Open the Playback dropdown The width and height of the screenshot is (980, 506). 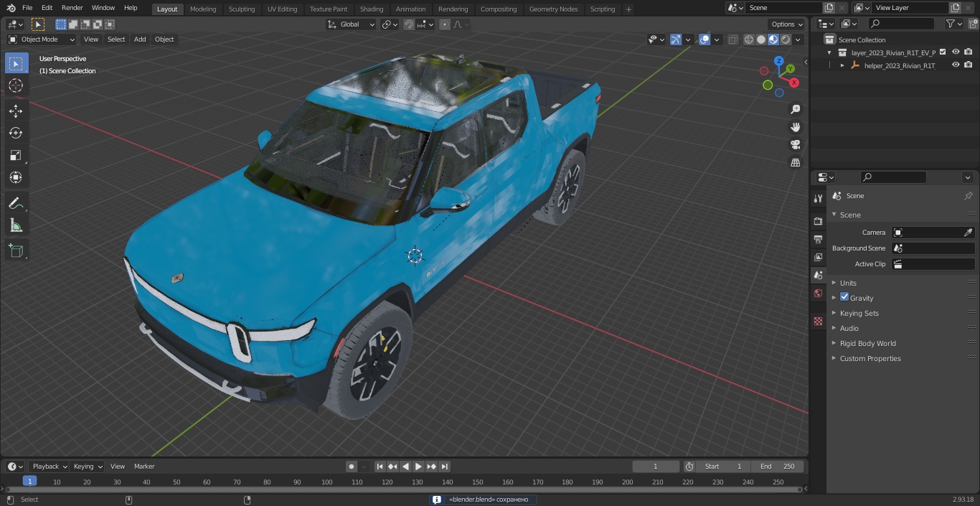point(49,467)
